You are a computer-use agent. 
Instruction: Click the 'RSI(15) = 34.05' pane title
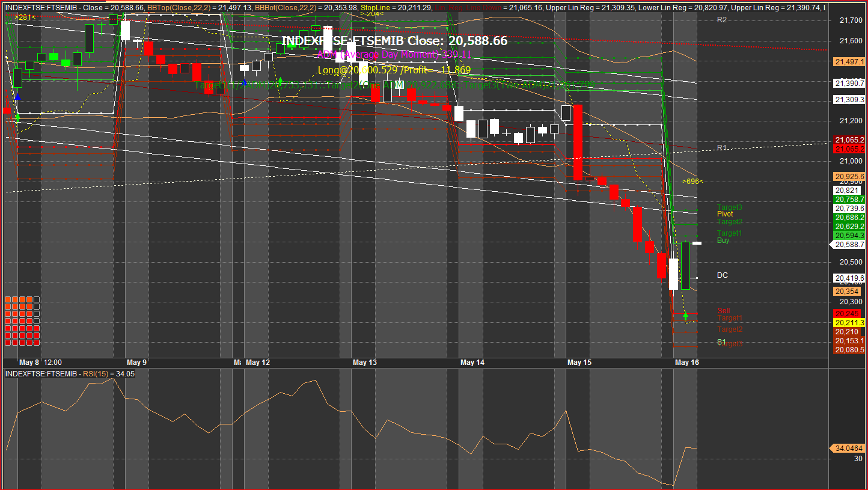(x=108, y=374)
